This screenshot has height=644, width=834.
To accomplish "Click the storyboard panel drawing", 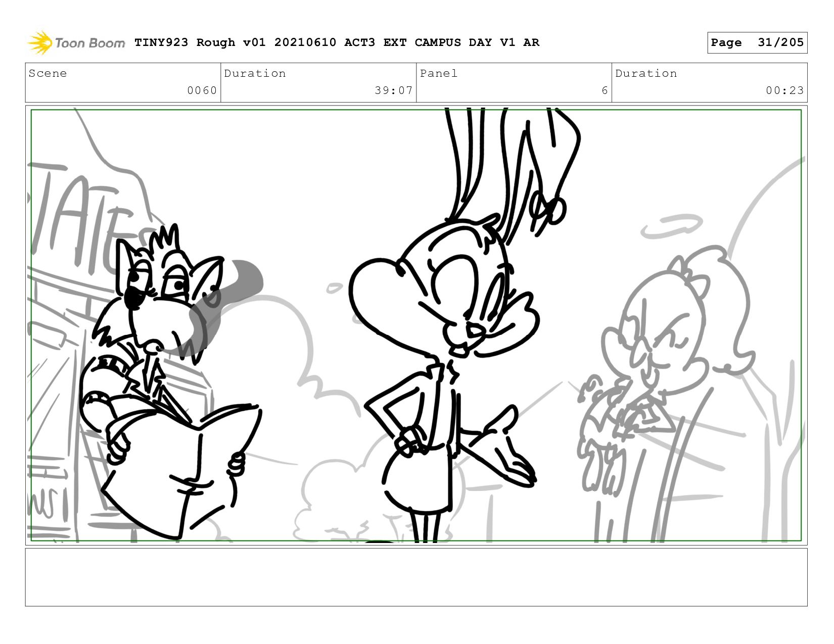I will (x=416, y=325).
